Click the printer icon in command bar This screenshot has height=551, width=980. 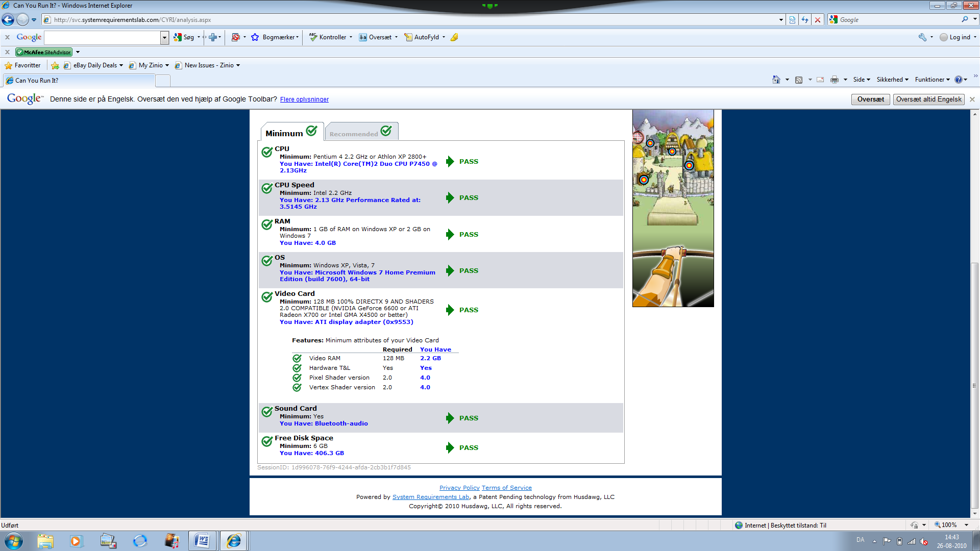pos(834,80)
